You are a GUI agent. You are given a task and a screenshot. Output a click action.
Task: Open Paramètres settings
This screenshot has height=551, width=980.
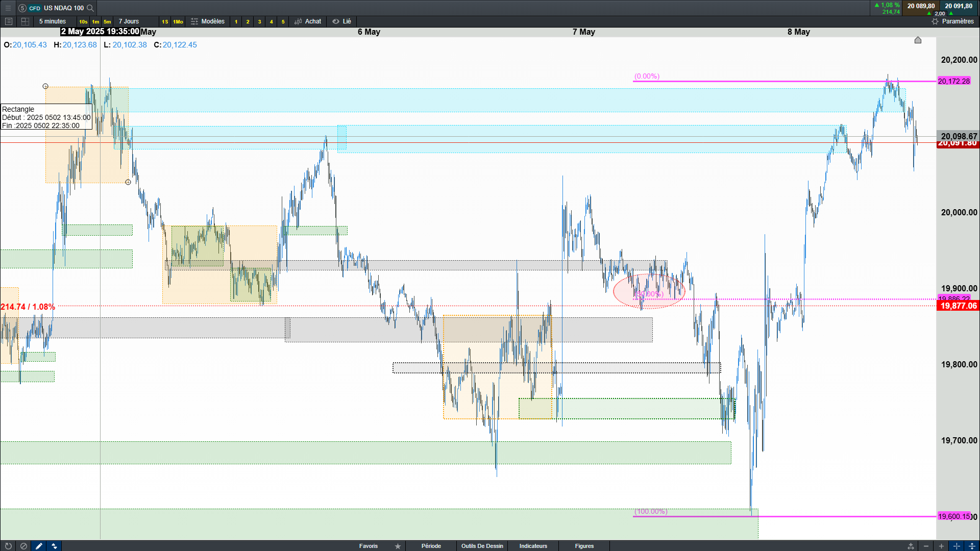coord(952,21)
